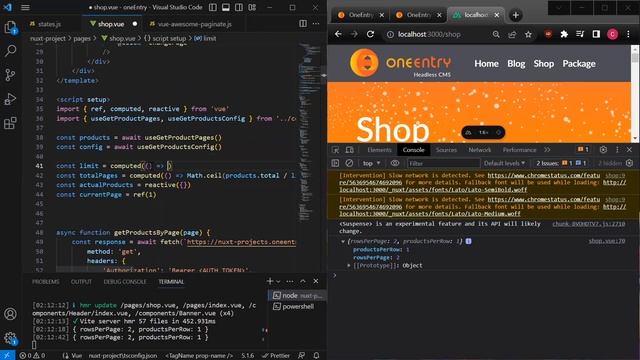640x360 pixels.
Task: Click pages in the breadcrumb
Action: pyautogui.click(x=82, y=38)
